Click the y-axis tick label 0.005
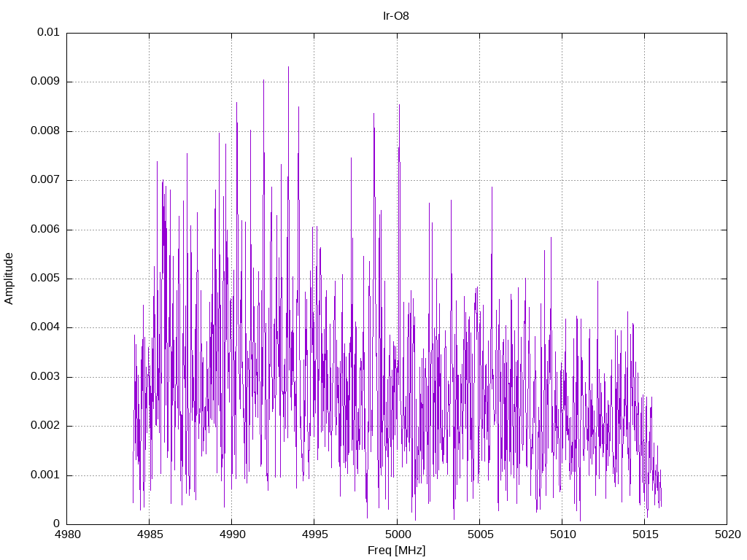Screen dimensions: 747x560 tap(45, 279)
